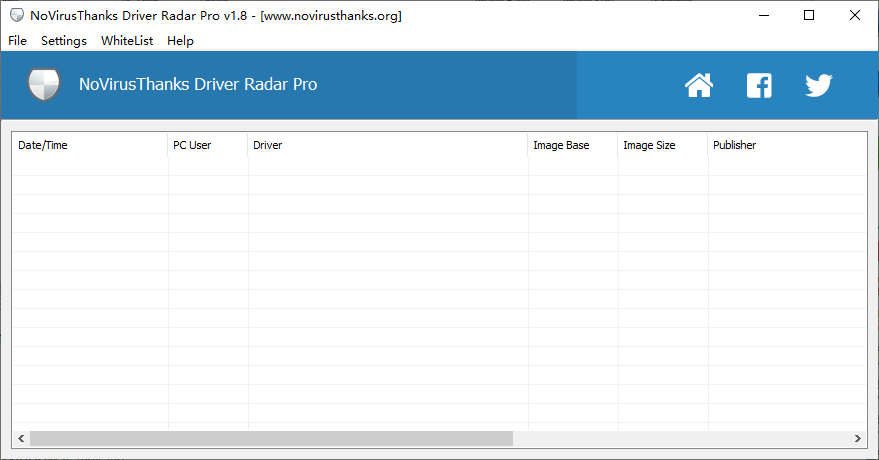Click the horizontal scrollbar left arrow
Screen dimensions: 879x460
(21, 439)
